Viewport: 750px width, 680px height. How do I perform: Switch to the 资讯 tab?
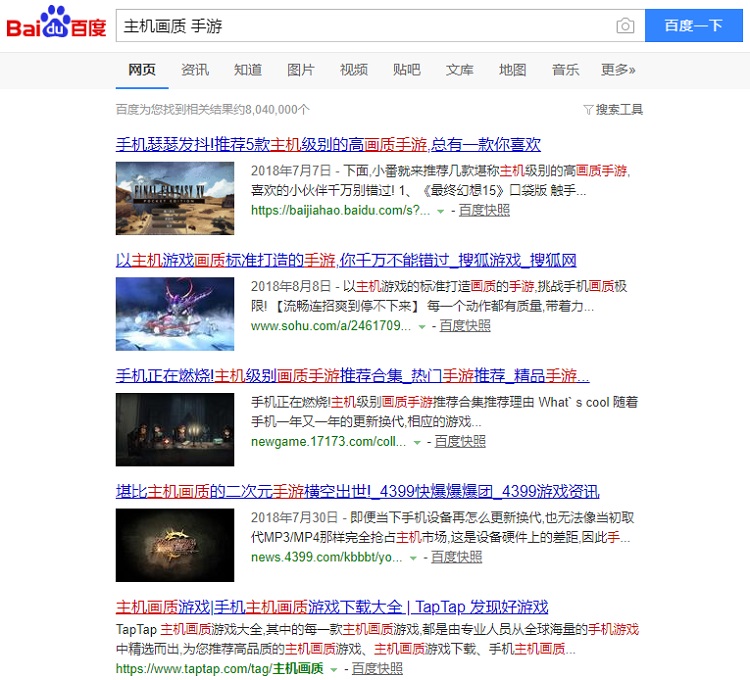[195, 70]
